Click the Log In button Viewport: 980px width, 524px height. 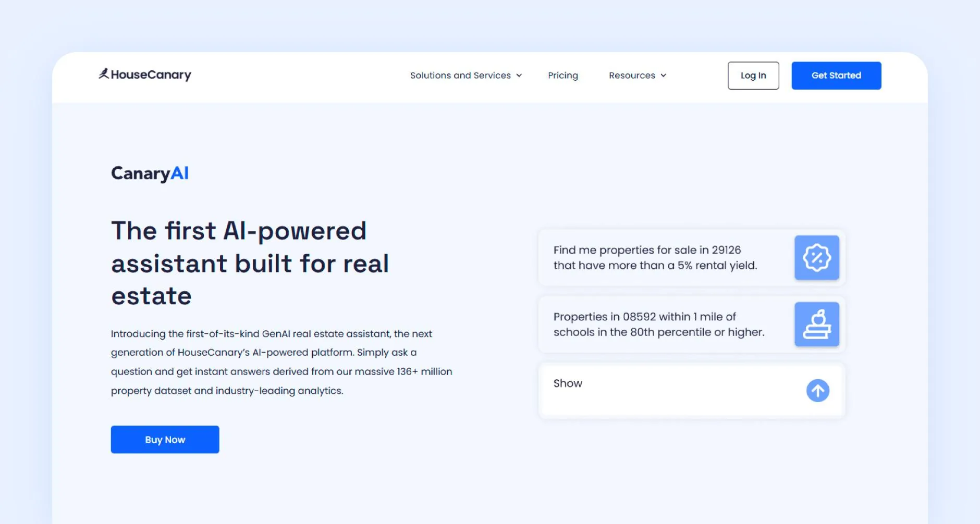[753, 76]
